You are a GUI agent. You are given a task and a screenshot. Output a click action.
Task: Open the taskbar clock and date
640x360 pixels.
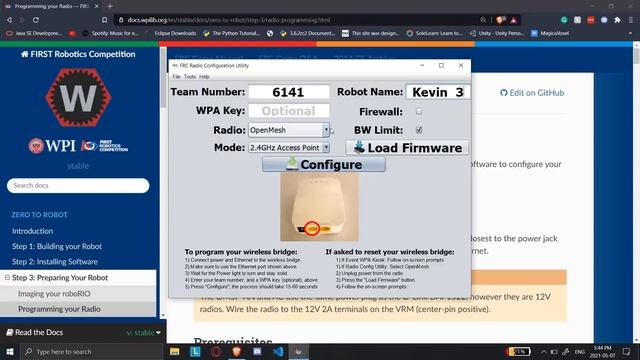(x=602, y=351)
